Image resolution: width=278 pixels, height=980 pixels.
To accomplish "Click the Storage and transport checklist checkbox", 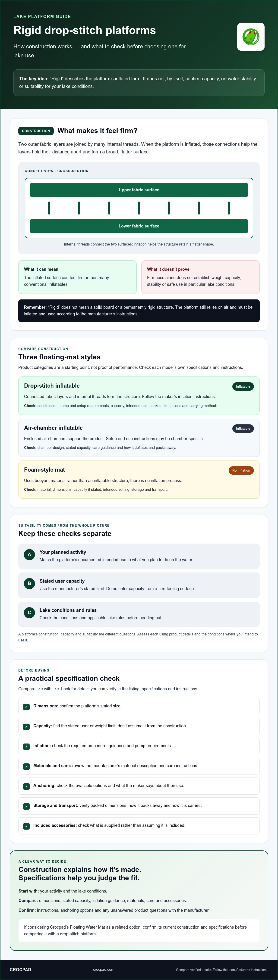I will tap(26, 806).
